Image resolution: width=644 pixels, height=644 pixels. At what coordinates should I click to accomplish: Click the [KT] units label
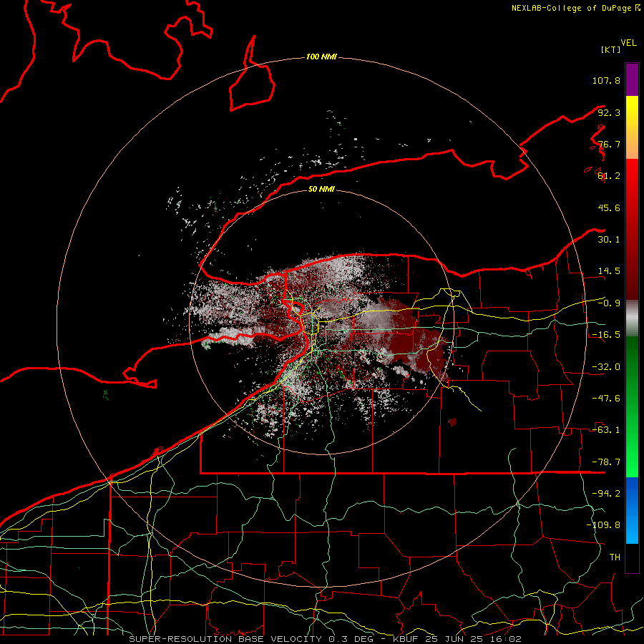point(610,49)
